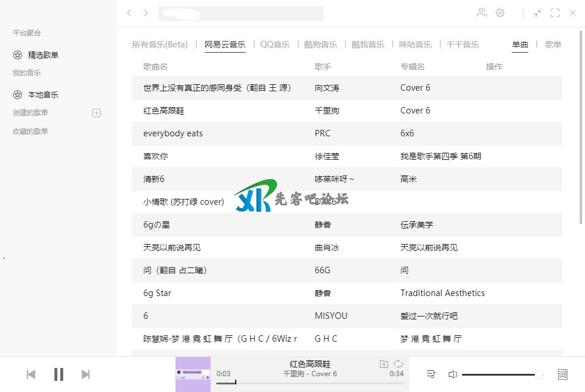Open 本地音乐 in the sidebar
The image size is (585, 392).
[x=43, y=95]
